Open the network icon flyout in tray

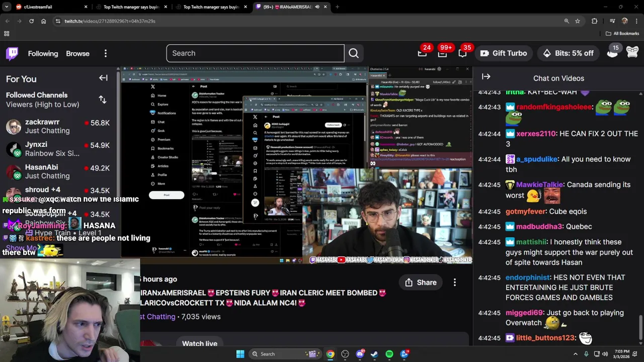tap(596, 354)
